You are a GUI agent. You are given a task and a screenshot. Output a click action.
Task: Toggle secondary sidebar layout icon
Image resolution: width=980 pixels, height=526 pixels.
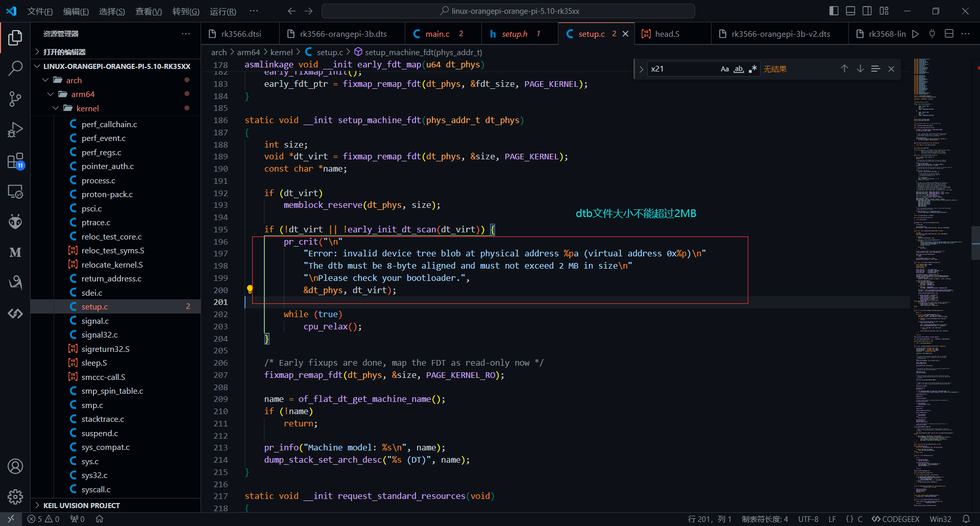pos(867,11)
